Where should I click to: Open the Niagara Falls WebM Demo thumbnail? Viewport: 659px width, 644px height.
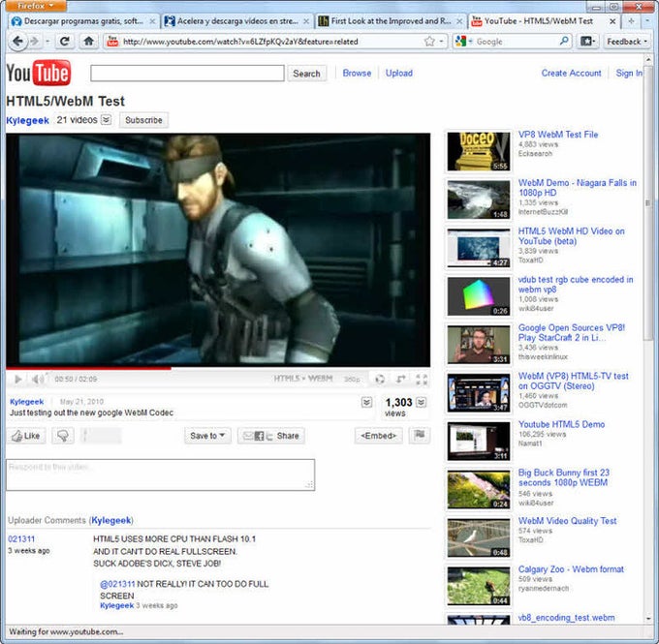click(x=479, y=199)
